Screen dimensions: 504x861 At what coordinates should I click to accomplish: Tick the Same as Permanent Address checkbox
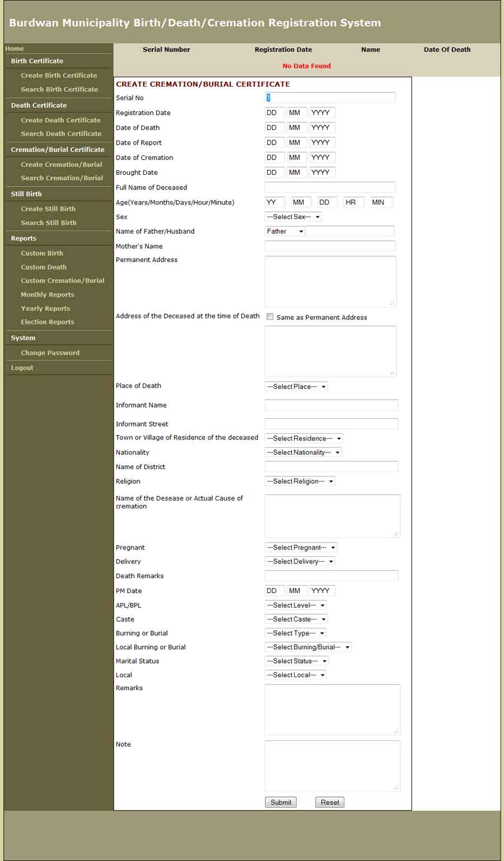tap(270, 317)
